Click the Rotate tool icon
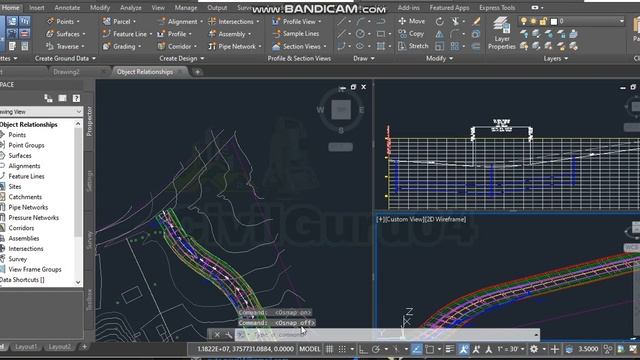The width and height of the screenshot is (640, 360). tap(439, 21)
